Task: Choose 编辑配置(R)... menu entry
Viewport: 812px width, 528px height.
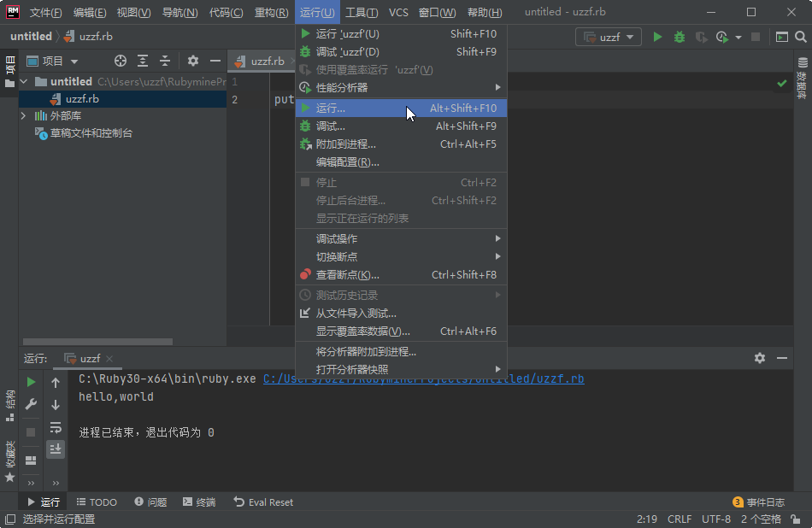Action: click(x=401, y=162)
